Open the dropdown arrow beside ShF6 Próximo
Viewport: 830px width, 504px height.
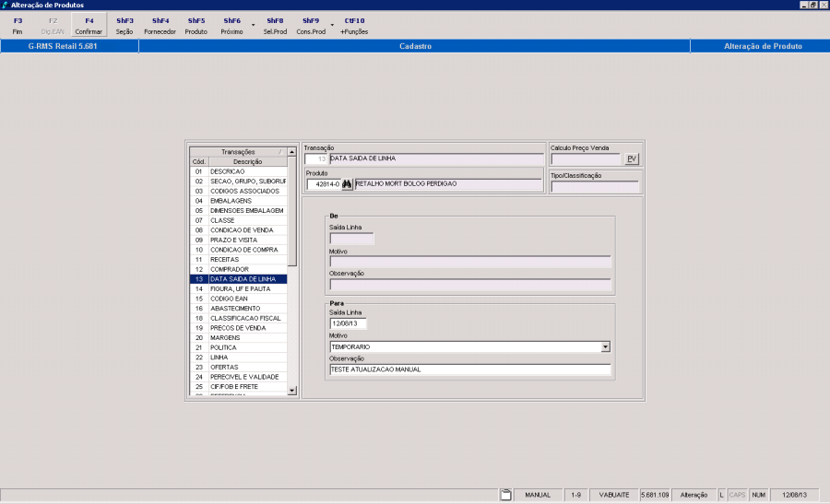(x=253, y=26)
